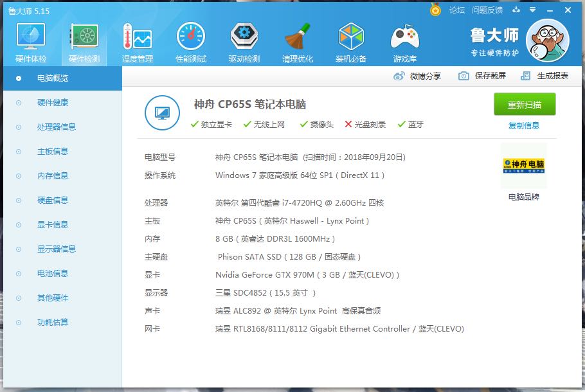585x392 pixels.
Task: Select 电脑概览 in sidebar
Action: pyautogui.click(x=63, y=78)
